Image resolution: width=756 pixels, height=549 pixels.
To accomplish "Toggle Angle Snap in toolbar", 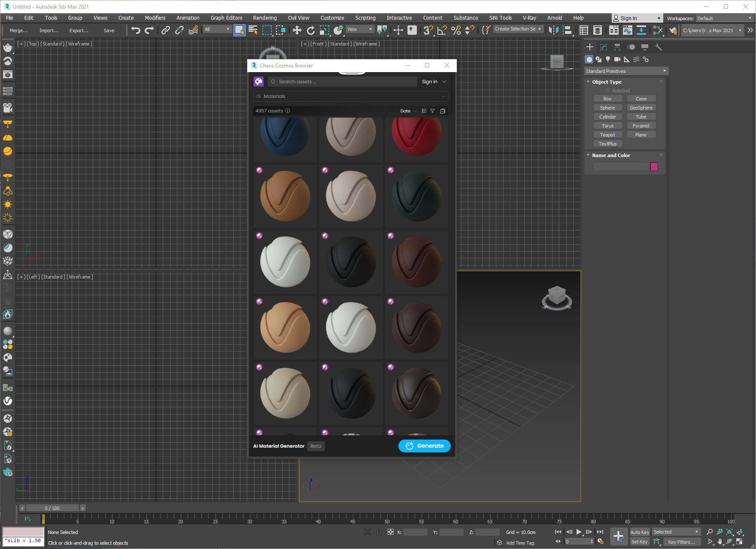I will (x=442, y=30).
